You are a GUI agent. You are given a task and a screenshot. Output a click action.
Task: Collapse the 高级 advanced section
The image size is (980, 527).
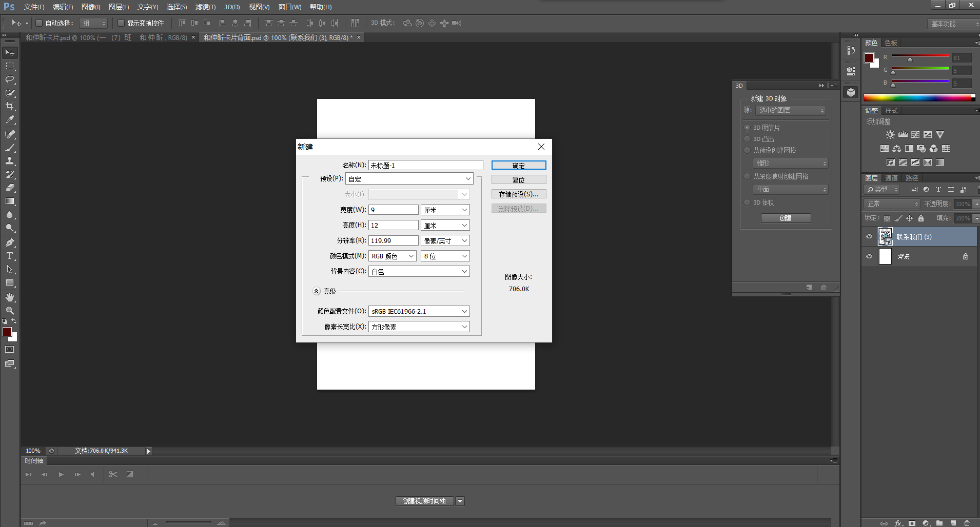click(317, 291)
